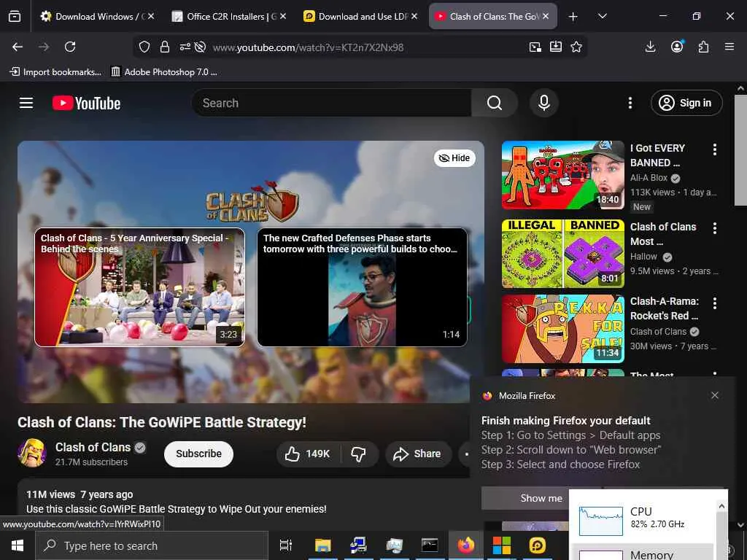This screenshot has height=560, width=747.
Task: Switch to Download Windows tab
Action: 96,16
